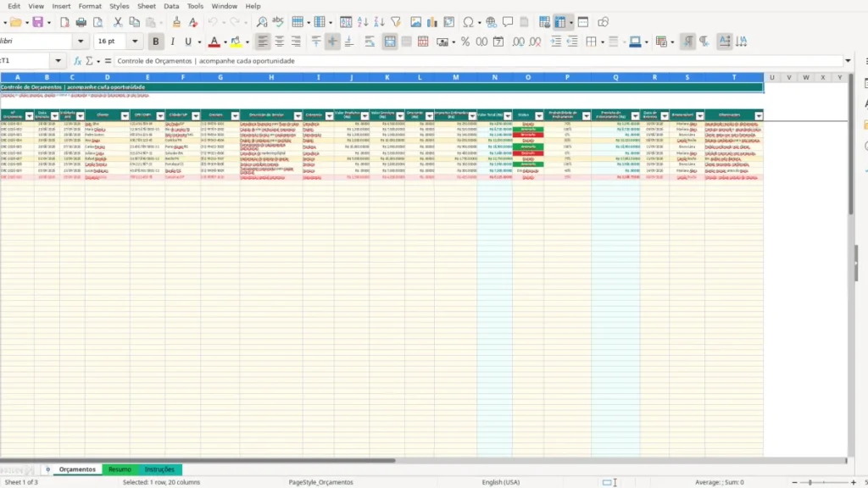This screenshot has height=488, width=868.
Task: Click the AutoFilter funnel icon
Action: [396, 22]
